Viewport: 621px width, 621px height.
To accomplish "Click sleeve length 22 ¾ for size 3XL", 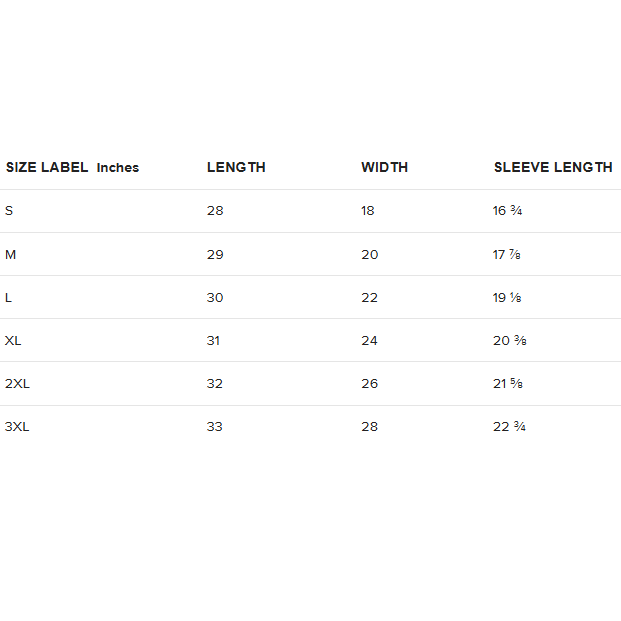I will (x=510, y=426).
